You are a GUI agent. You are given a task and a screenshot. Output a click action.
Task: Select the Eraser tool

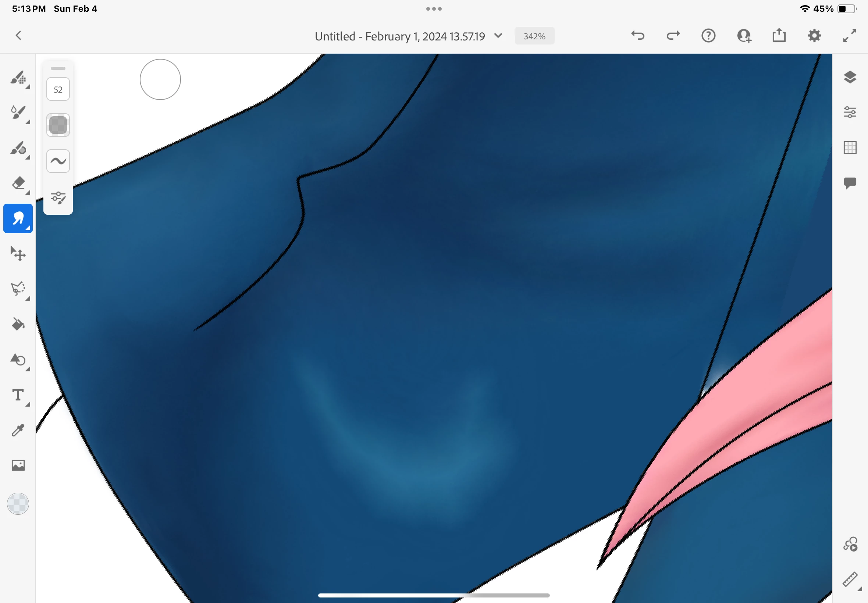18,183
